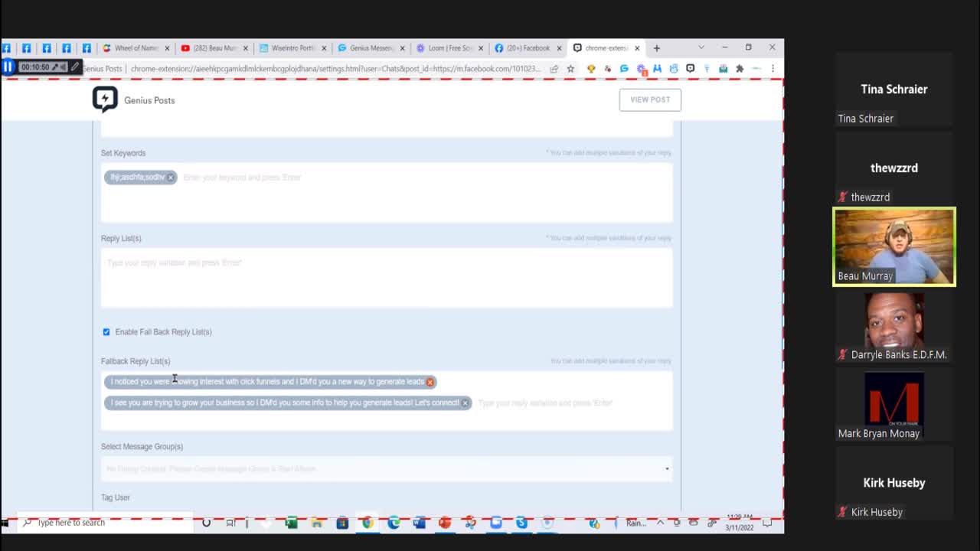Bookmark this page with the star icon

pos(570,69)
